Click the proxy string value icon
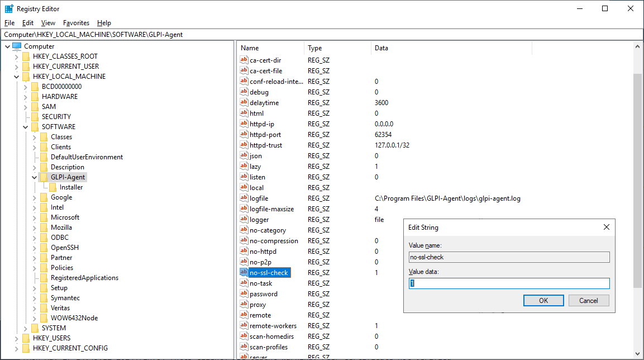644x360 pixels. click(244, 305)
